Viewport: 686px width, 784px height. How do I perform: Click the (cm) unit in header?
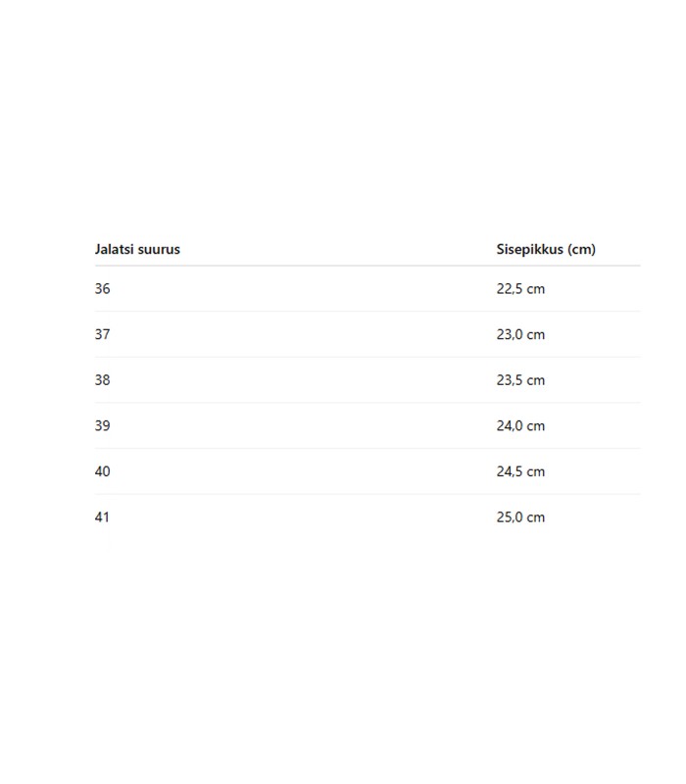tap(581, 249)
